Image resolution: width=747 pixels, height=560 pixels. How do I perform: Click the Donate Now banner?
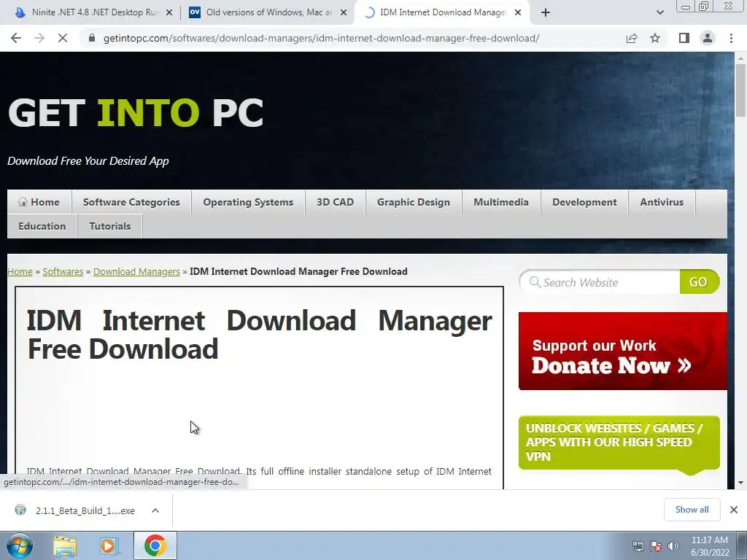(x=623, y=351)
